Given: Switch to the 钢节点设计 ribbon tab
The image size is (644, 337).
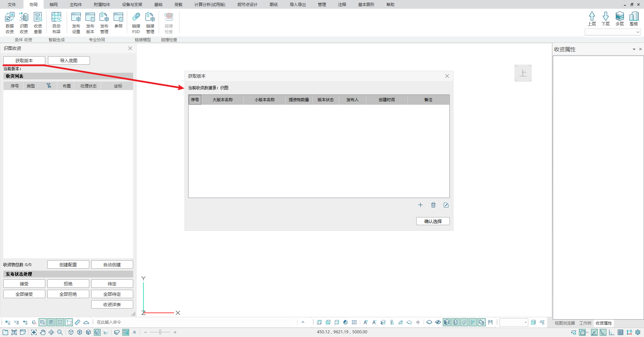Looking at the screenshot, I should tap(247, 4).
